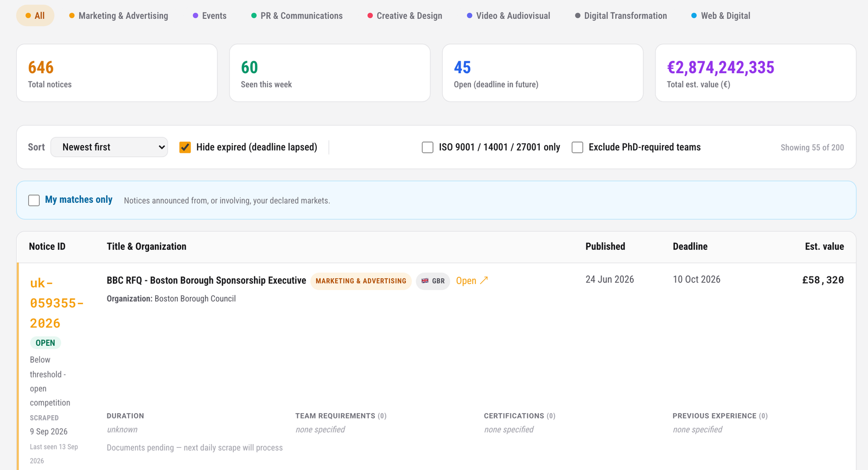Image resolution: width=868 pixels, height=470 pixels.
Task: Check the My matches only box
Action: point(34,200)
